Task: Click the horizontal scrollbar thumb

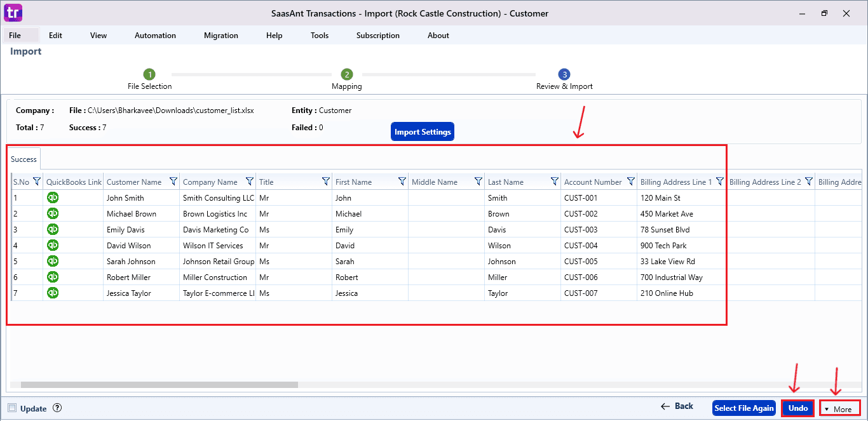Action: click(x=159, y=385)
